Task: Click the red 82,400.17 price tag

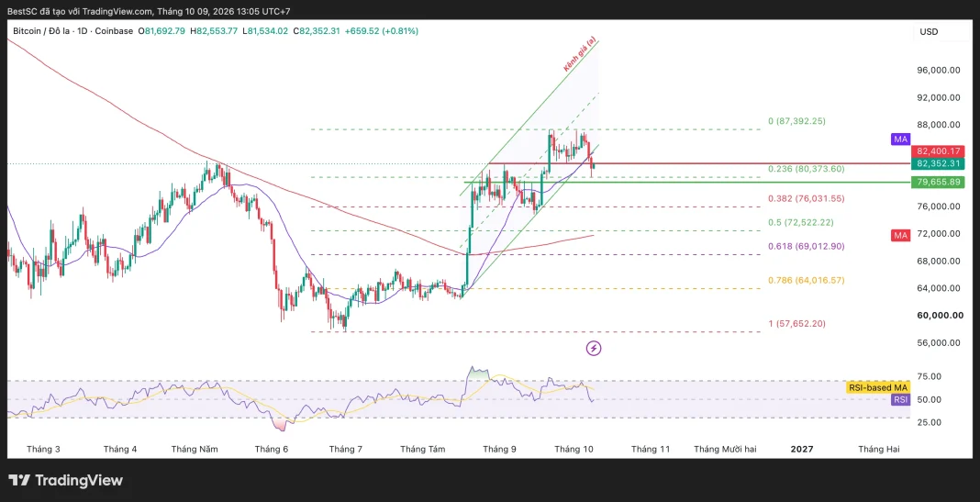Action: click(938, 151)
